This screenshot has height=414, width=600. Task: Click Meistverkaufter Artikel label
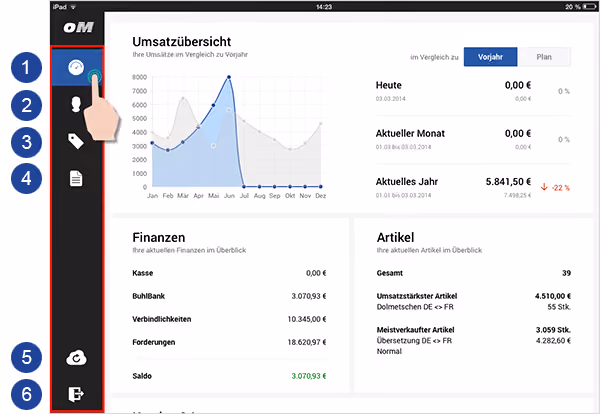[x=415, y=330]
